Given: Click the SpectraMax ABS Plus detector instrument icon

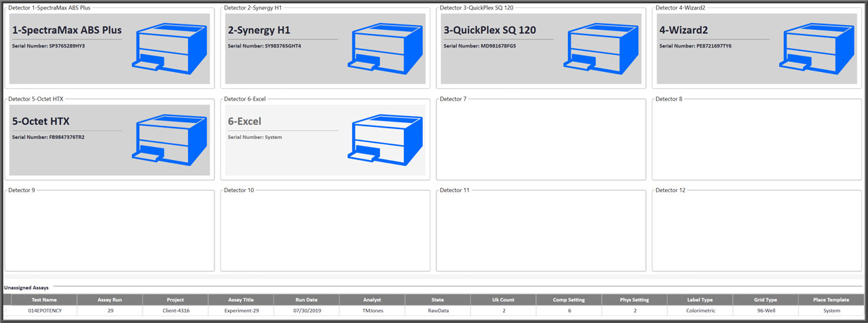Looking at the screenshot, I should click(169, 49).
